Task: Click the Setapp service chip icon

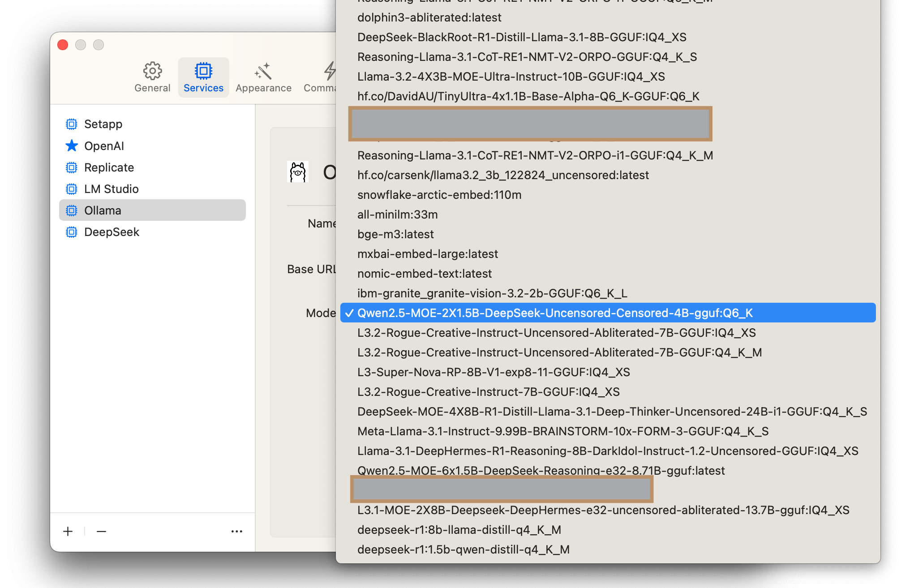Action: click(x=72, y=124)
